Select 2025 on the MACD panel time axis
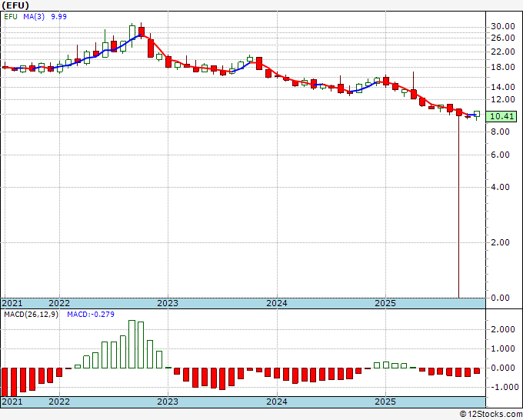The image size is (523, 420). pyautogui.click(x=385, y=402)
